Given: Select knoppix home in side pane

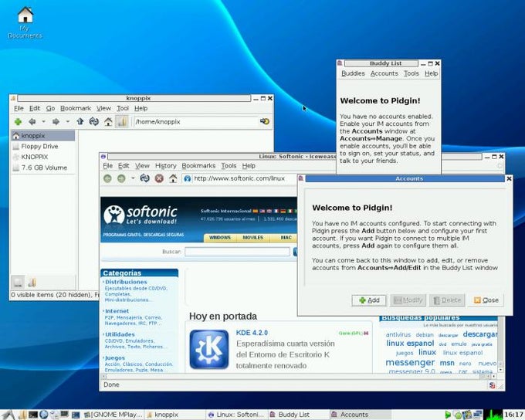Looking at the screenshot, I should pyautogui.click(x=43, y=136).
